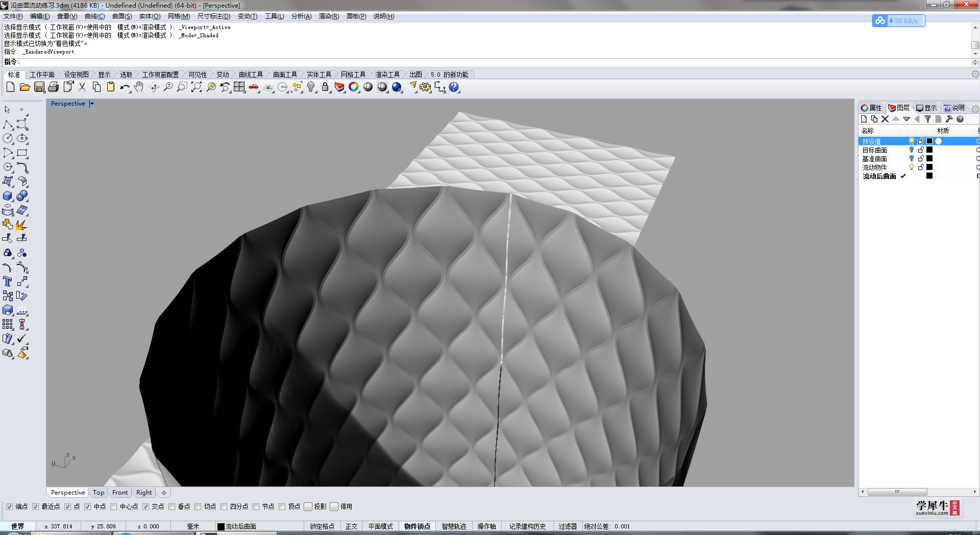
Task: Click the Zoom Extents icon
Action: click(x=197, y=87)
